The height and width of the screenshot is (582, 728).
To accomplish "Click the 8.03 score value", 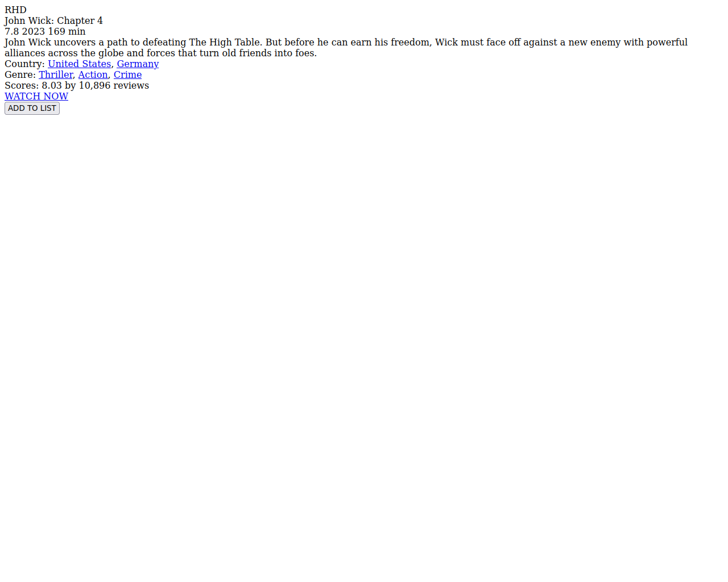I will (51, 86).
